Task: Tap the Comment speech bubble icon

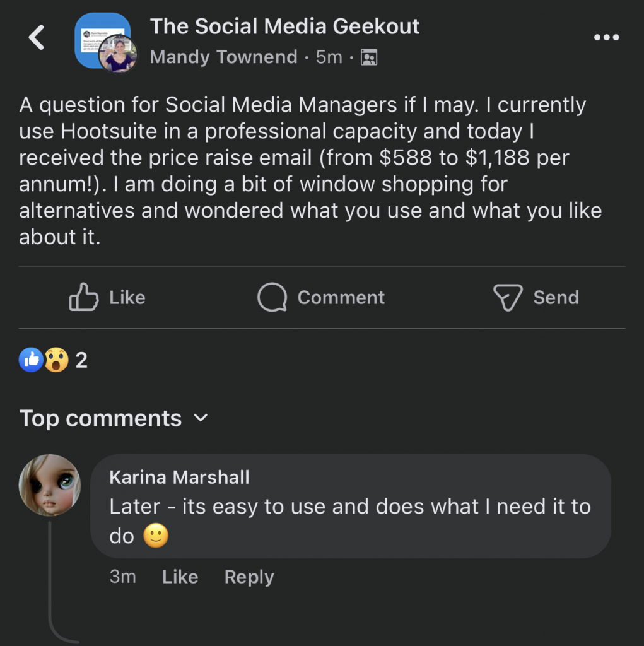Action: [272, 297]
